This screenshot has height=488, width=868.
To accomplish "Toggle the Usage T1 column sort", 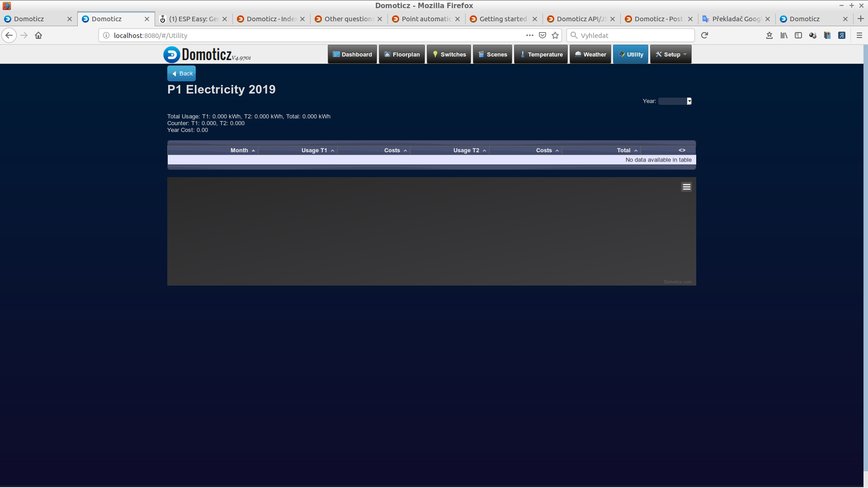I will pos(318,150).
